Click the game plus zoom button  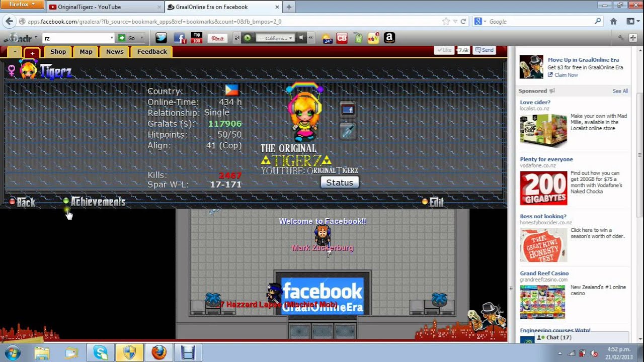(x=32, y=53)
